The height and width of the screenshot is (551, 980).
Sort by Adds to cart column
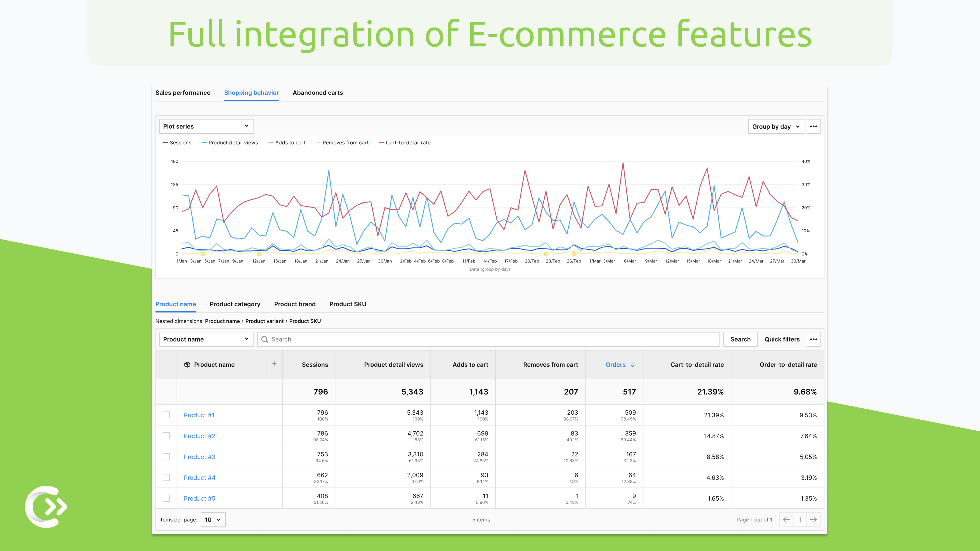point(470,365)
